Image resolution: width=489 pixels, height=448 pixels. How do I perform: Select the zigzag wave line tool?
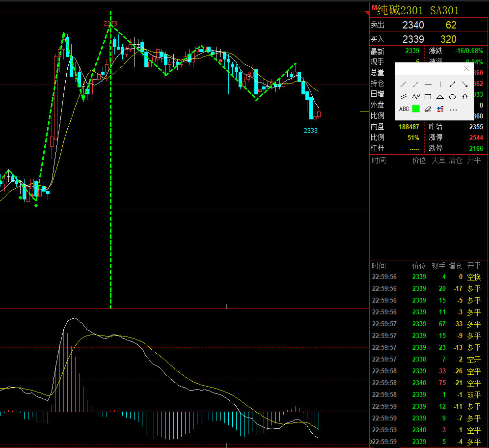point(416,97)
